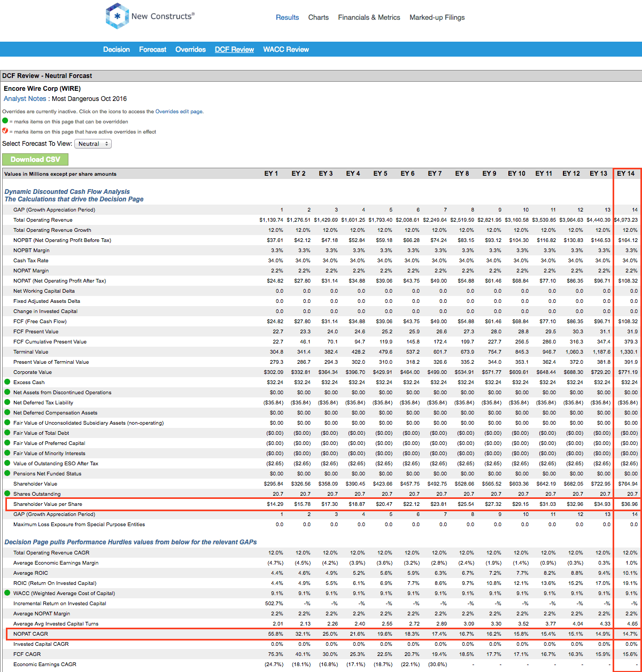Click the Corporate Value row label

[33, 372]
